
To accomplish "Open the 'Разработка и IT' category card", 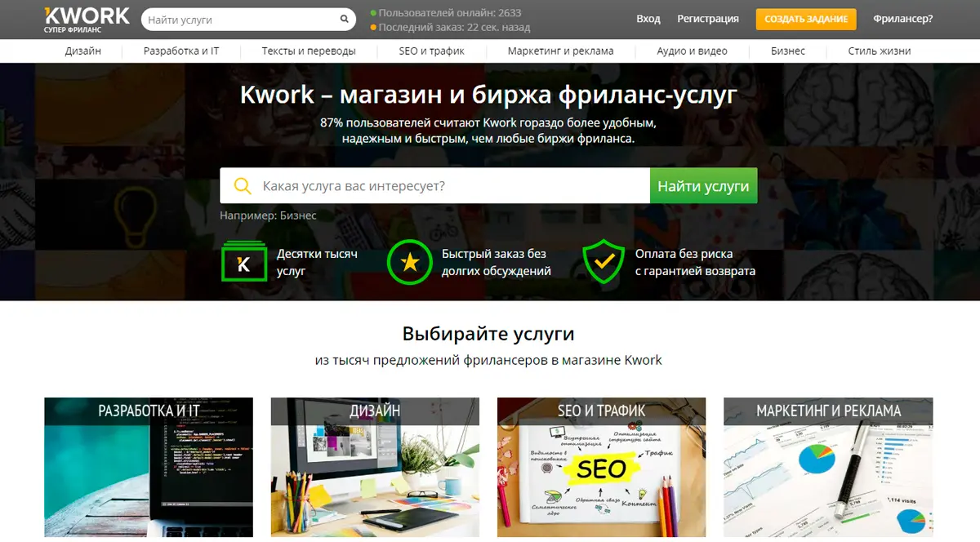I will point(149,467).
